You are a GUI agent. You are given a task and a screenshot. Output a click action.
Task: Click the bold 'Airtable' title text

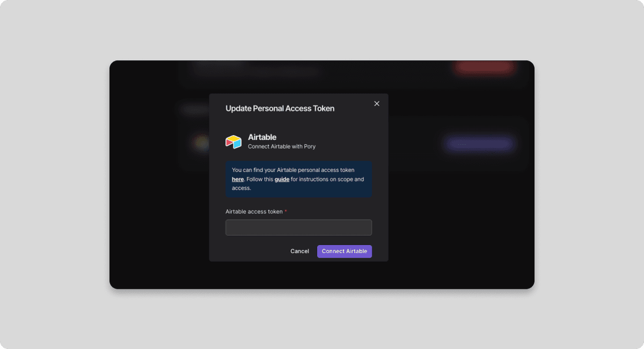[262, 137]
